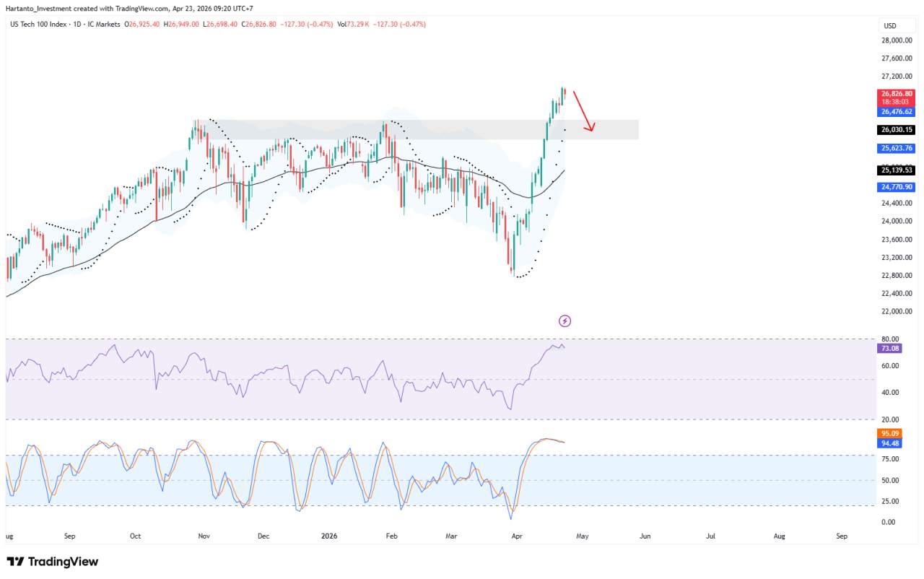
Task: Click the blue 24,770.90 price label
Action: (896, 187)
